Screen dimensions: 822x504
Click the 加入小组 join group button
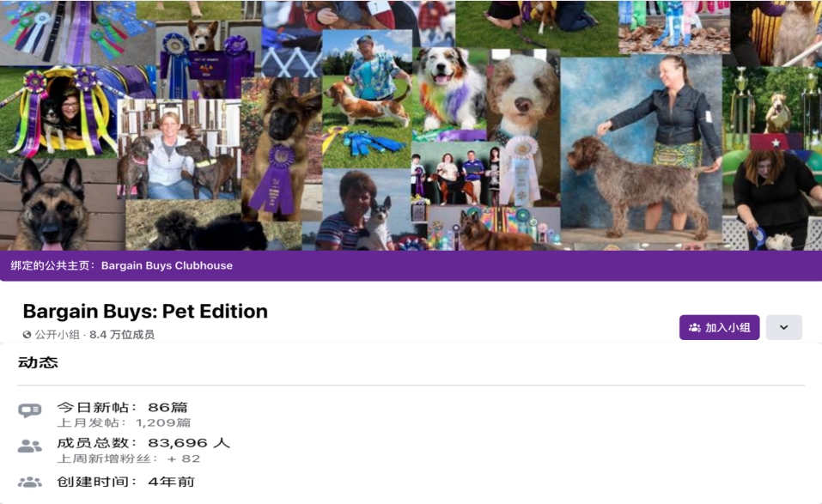click(719, 327)
